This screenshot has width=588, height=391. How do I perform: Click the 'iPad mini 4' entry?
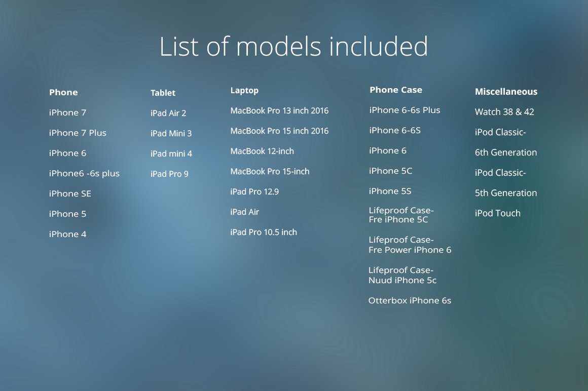click(171, 153)
